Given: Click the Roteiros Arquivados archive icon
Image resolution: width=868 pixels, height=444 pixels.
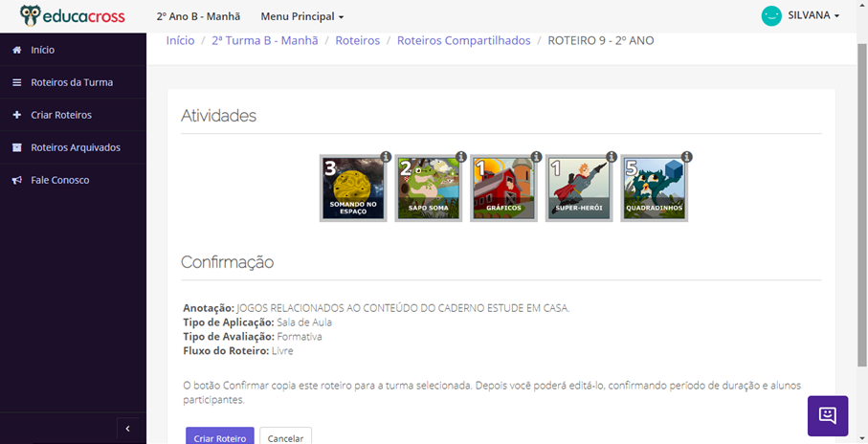Looking at the screenshot, I should 17,147.
